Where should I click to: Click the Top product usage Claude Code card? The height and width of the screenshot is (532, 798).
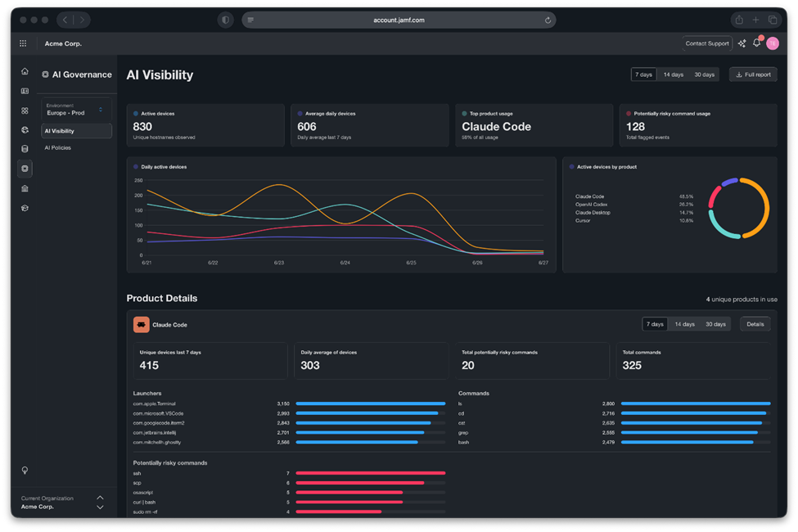pos(534,125)
